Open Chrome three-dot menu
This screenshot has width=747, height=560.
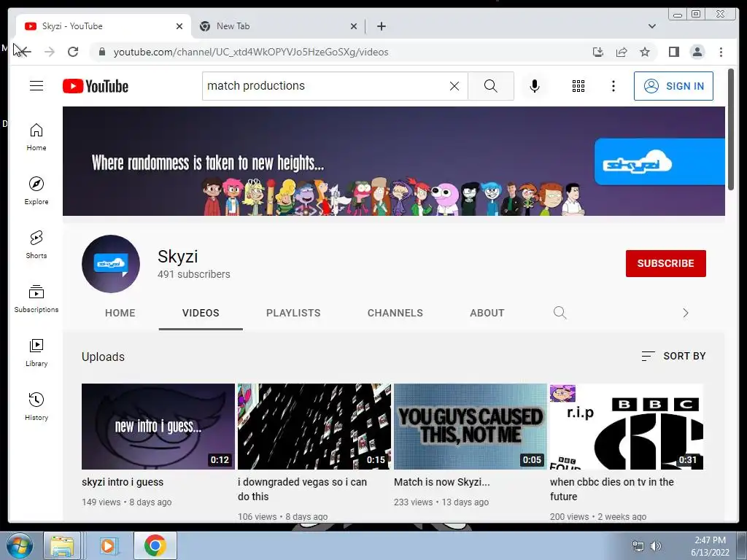[x=721, y=52]
